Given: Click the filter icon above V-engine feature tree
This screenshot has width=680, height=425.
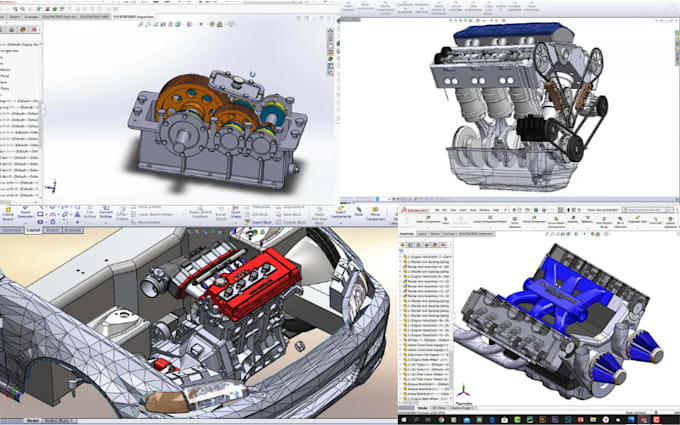Looking at the screenshot, I should click(x=401, y=251).
